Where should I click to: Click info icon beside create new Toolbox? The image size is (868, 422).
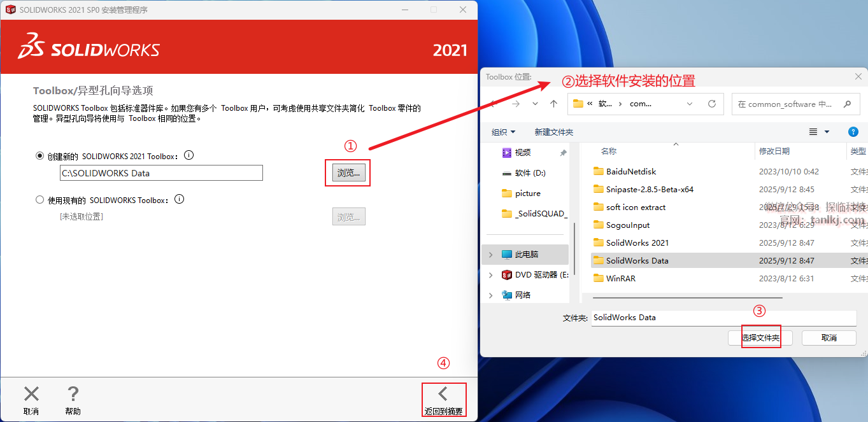189,155
